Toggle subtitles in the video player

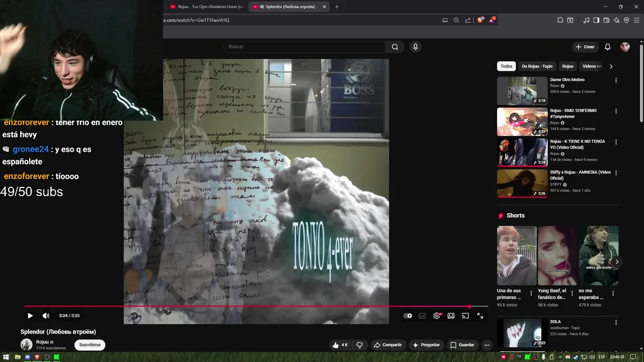(x=422, y=316)
